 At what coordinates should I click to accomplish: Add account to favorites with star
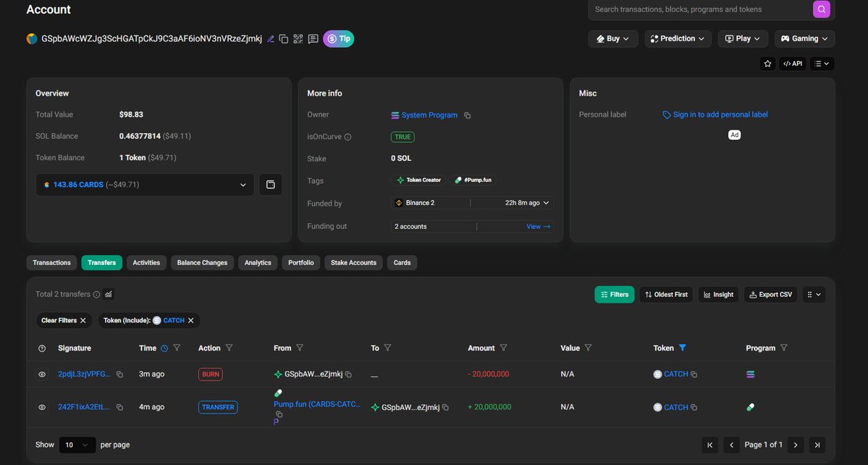[767, 64]
